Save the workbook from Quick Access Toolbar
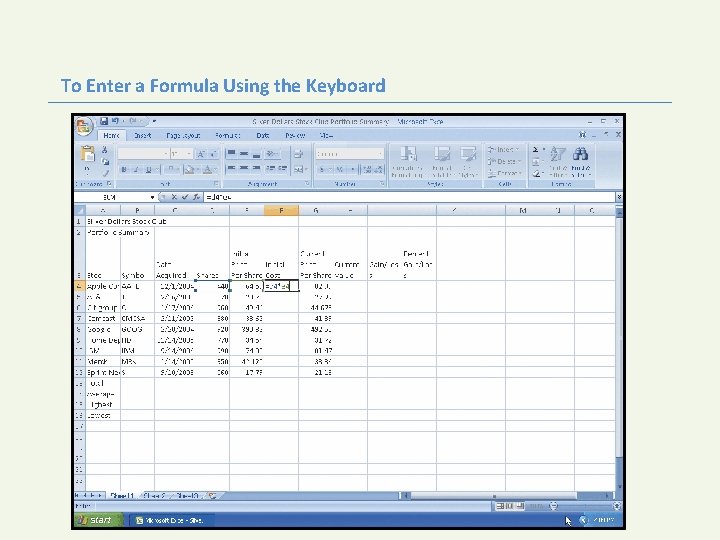The image size is (720, 540). coord(104,121)
